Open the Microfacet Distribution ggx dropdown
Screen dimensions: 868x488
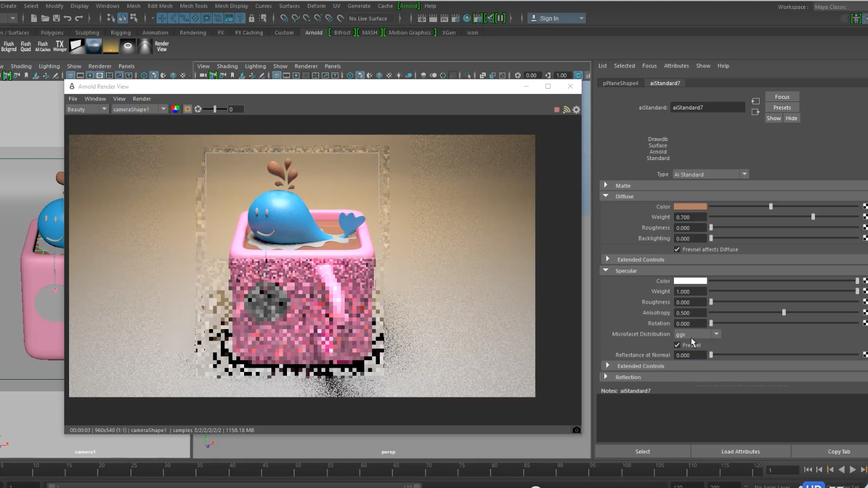pyautogui.click(x=697, y=334)
